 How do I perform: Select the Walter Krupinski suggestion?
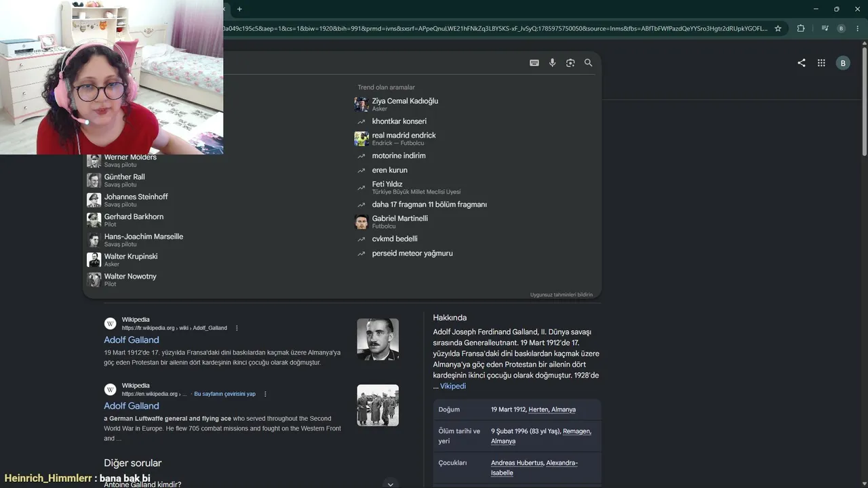[122, 260]
